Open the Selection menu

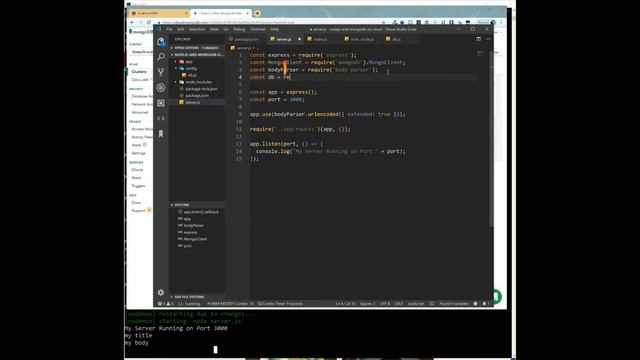[x=197, y=29]
